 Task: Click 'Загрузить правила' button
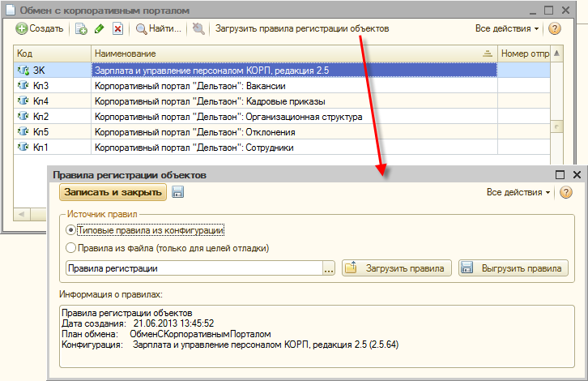tap(395, 268)
